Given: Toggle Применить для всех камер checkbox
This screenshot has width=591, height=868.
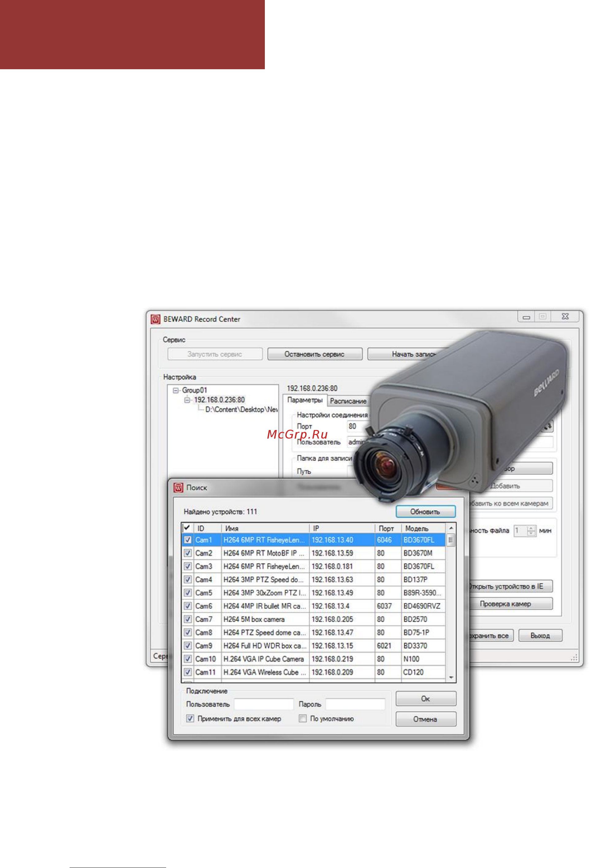Looking at the screenshot, I should point(190,719).
